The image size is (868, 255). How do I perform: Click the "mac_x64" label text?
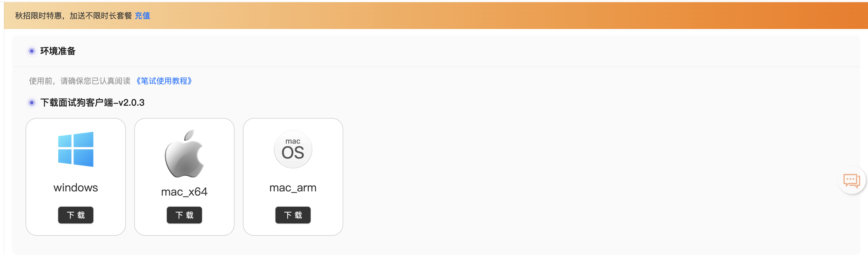click(184, 192)
